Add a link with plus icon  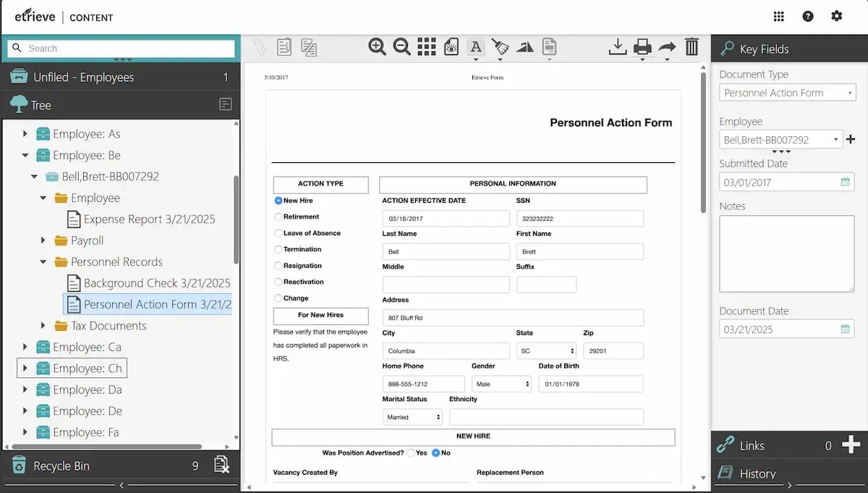[x=851, y=444]
